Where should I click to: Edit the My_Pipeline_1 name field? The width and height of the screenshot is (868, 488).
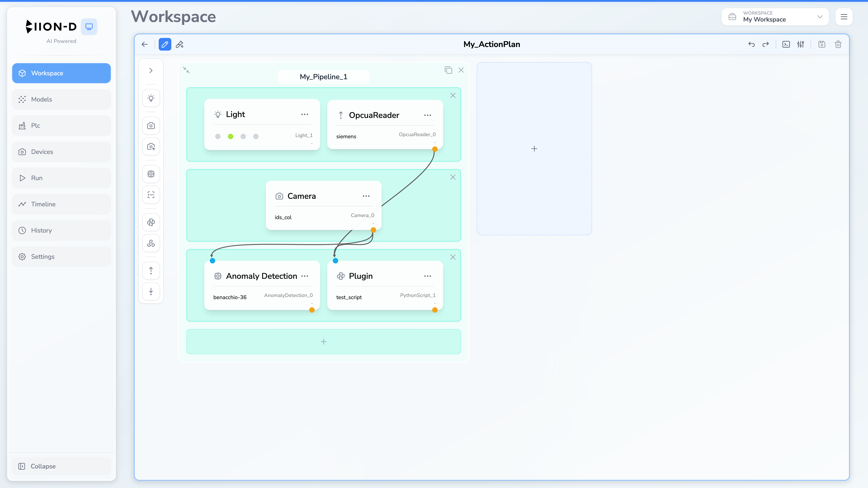click(x=324, y=77)
